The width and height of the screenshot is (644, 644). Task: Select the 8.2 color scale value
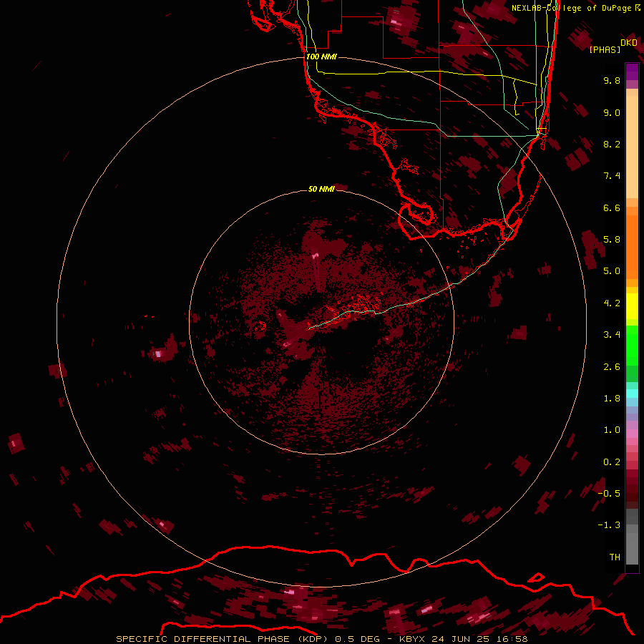[612, 144]
